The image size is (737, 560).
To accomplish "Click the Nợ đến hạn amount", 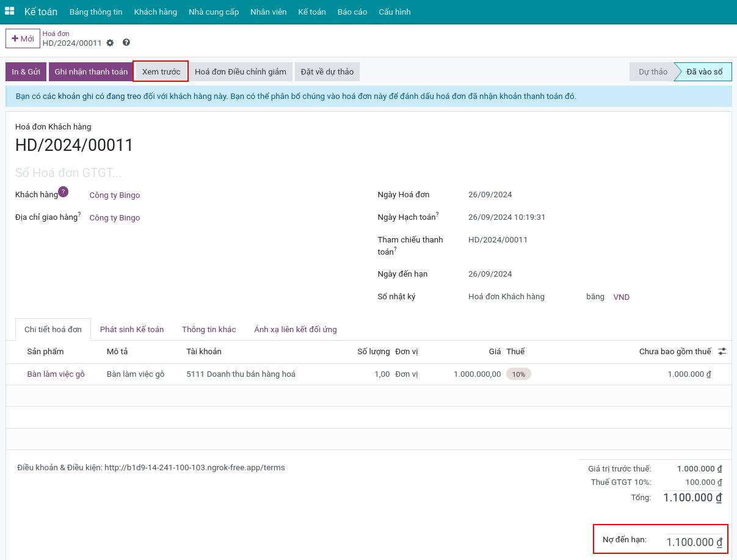I will [x=694, y=542].
